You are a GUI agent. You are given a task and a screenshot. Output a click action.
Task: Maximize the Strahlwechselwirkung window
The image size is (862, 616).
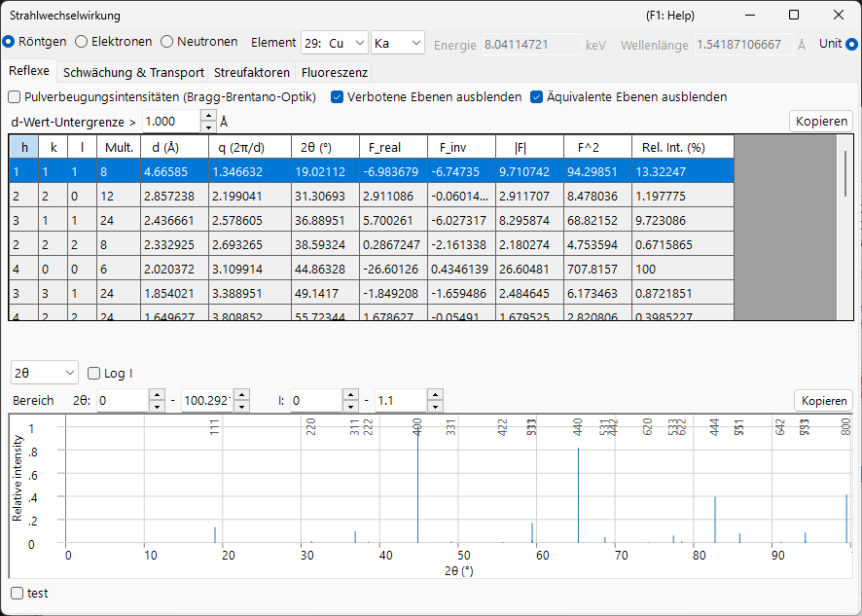[x=794, y=15]
